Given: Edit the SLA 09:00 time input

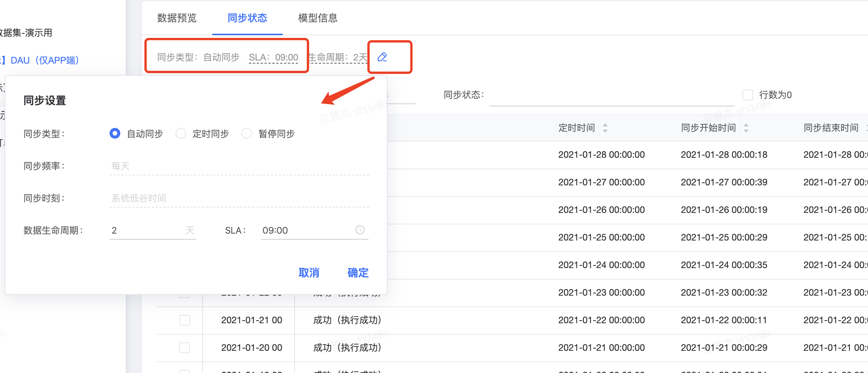Looking at the screenshot, I should click(314, 231).
